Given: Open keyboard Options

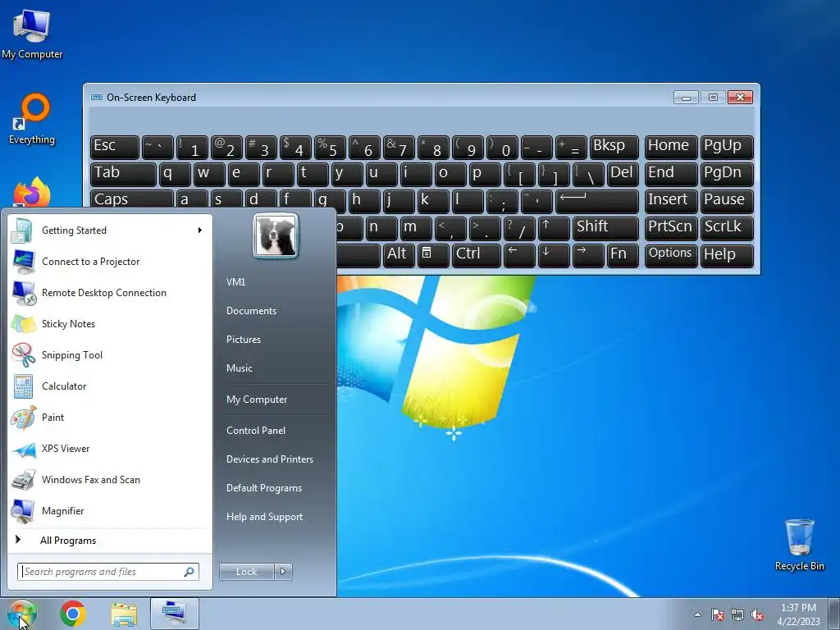Looking at the screenshot, I should click(x=671, y=256).
